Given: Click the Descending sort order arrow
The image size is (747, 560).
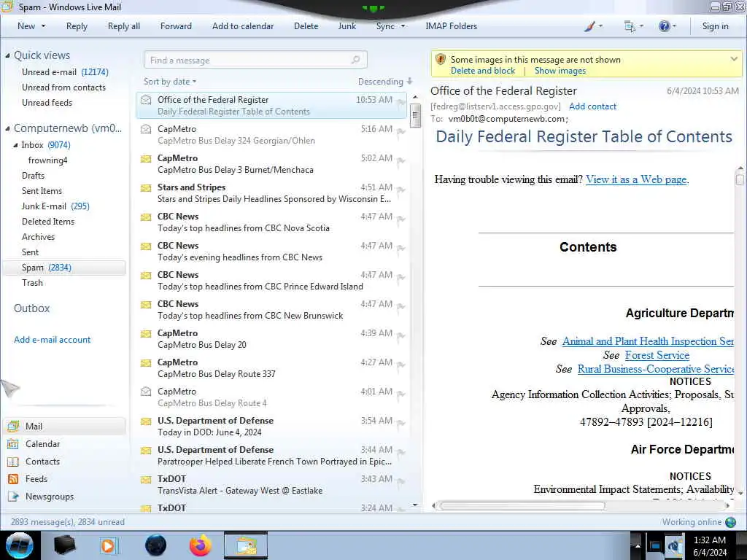Looking at the screenshot, I should (410, 82).
